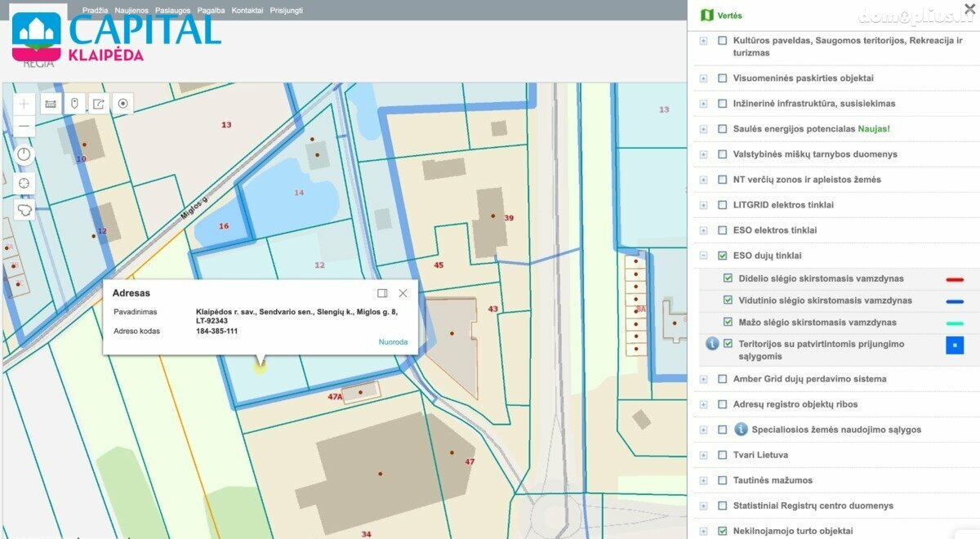This screenshot has height=539, width=980.
Task: Click address code 184-385-111 text
Action: pos(216,331)
